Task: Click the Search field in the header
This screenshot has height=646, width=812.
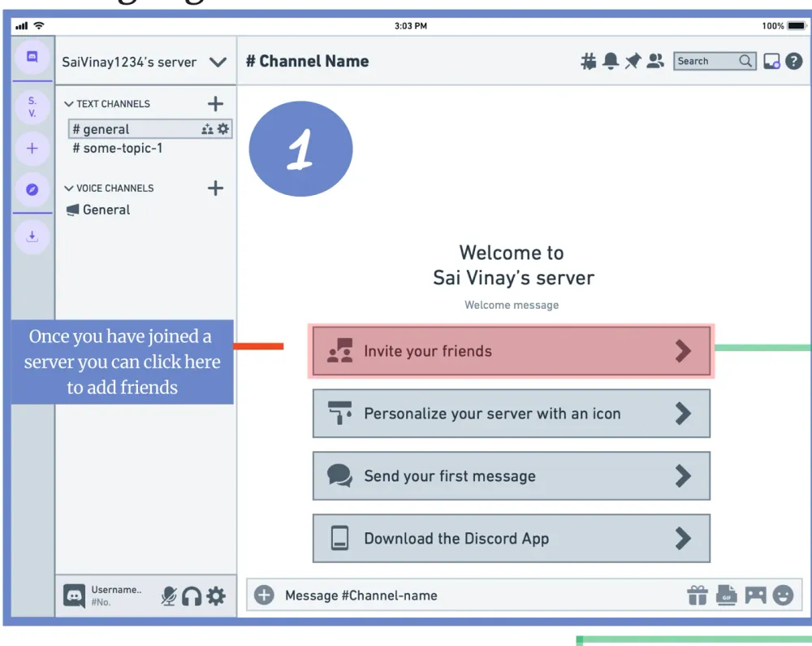Action: [x=715, y=61]
